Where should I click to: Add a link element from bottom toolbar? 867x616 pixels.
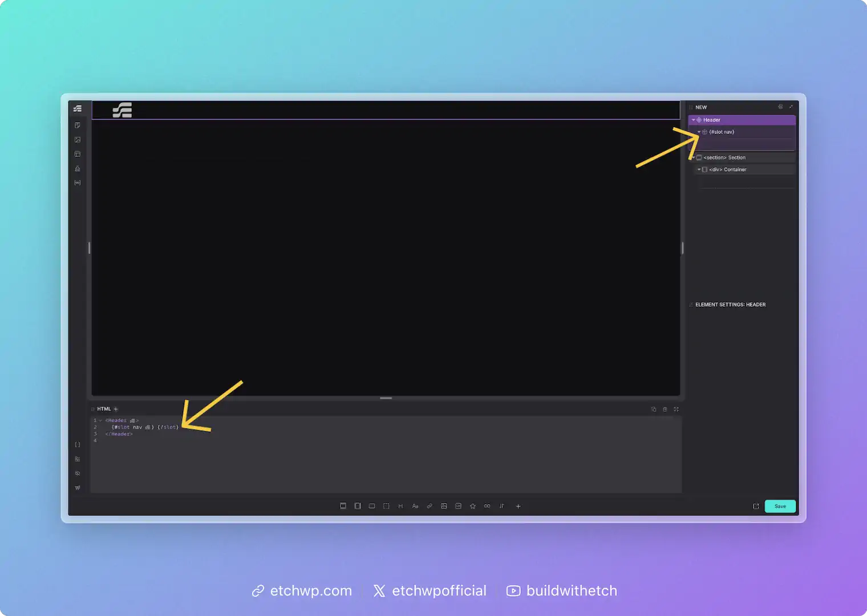pos(430,506)
